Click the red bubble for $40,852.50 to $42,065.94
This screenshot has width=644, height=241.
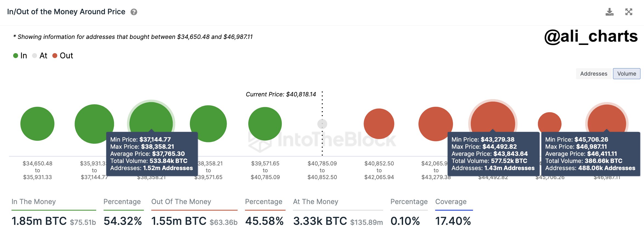[379, 124]
